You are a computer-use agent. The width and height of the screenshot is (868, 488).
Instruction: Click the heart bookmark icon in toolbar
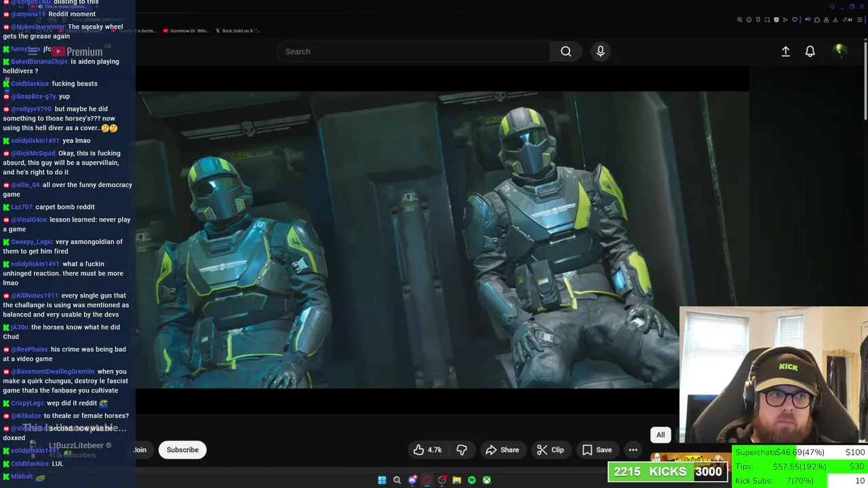[795, 20]
